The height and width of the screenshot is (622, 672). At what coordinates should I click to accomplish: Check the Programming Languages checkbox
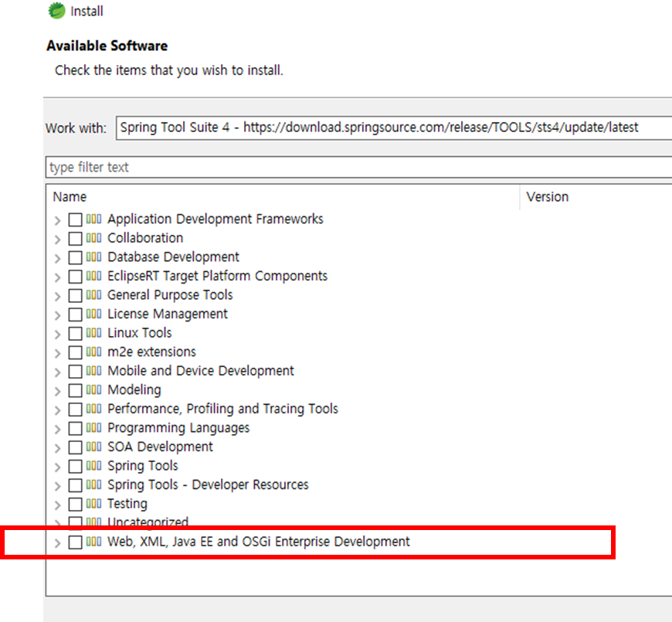tap(75, 428)
